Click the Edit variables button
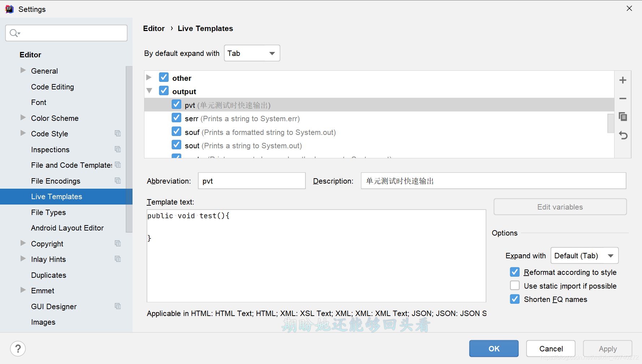Viewport: 642px width, 364px height. coord(560,207)
